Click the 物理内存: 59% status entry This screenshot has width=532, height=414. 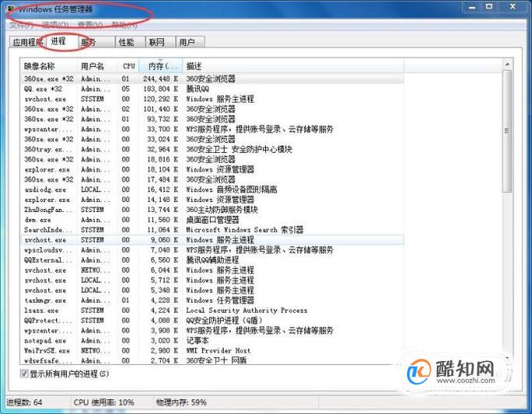(x=182, y=402)
